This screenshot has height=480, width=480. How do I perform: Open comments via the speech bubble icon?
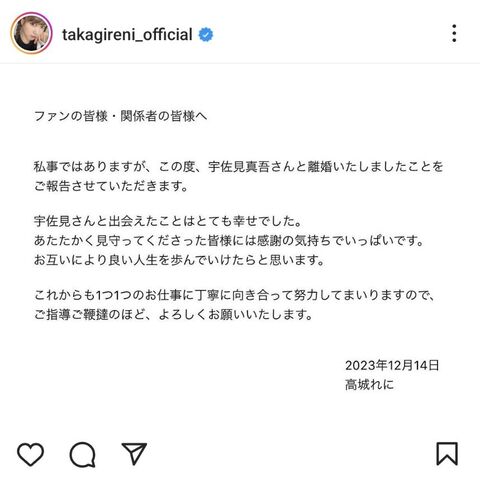pos(82,455)
